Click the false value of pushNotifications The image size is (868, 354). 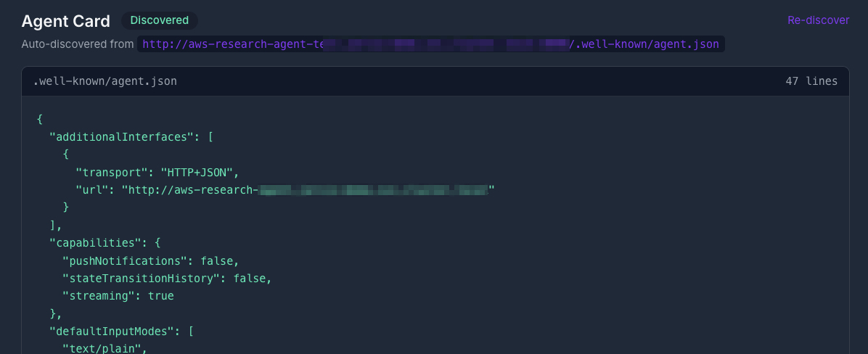coord(218,260)
